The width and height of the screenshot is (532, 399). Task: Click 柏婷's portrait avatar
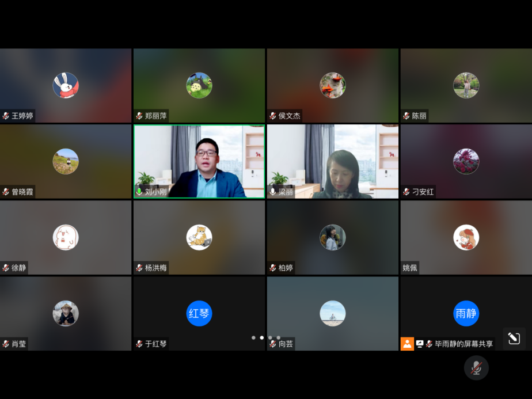(333, 237)
